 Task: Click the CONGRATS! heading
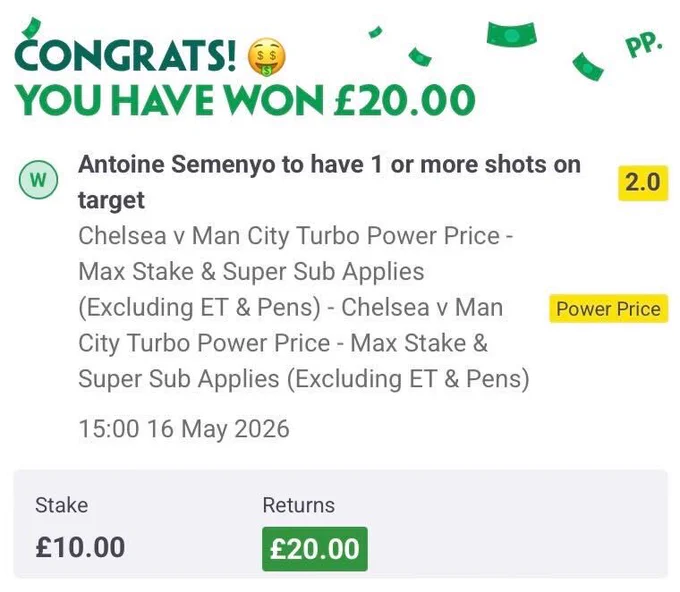tap(126, 56)
